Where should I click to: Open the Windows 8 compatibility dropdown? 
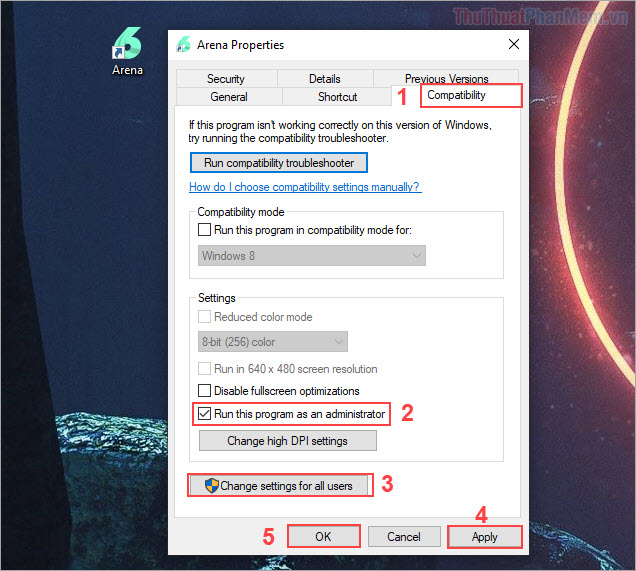pyautogui.click(x=311, y=256)
